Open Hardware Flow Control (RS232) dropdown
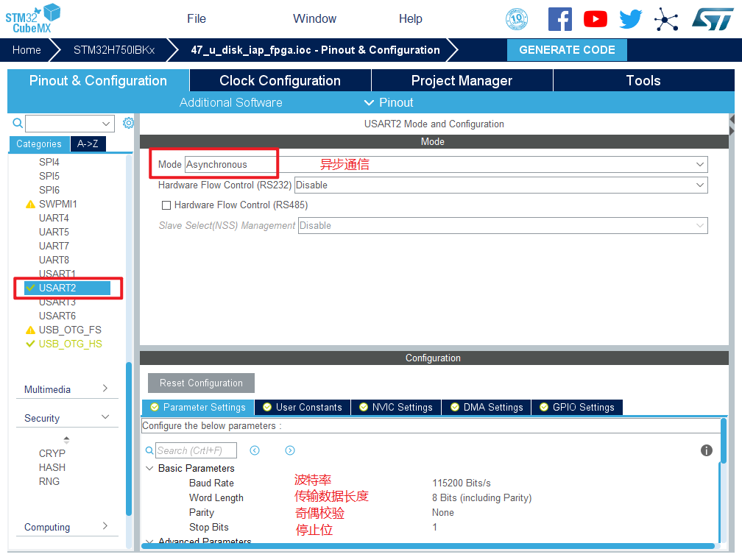 click(x=501, y=185)
